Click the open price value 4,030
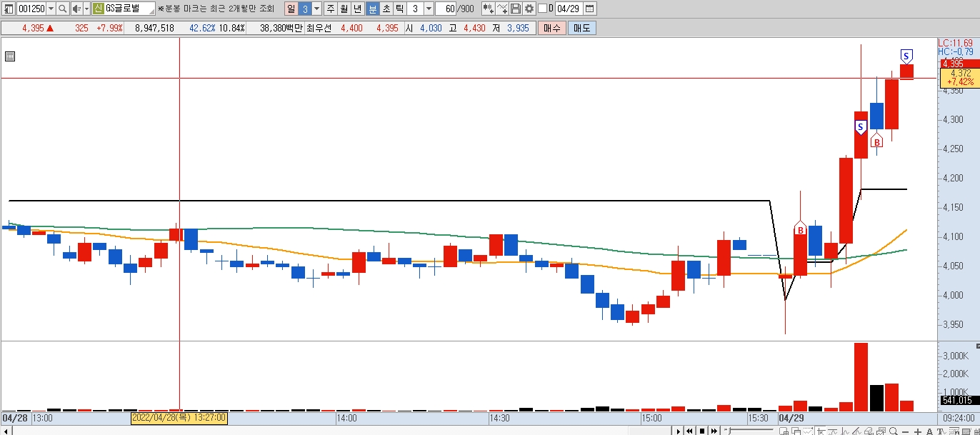Screen dimensions: 980x435 431,28
